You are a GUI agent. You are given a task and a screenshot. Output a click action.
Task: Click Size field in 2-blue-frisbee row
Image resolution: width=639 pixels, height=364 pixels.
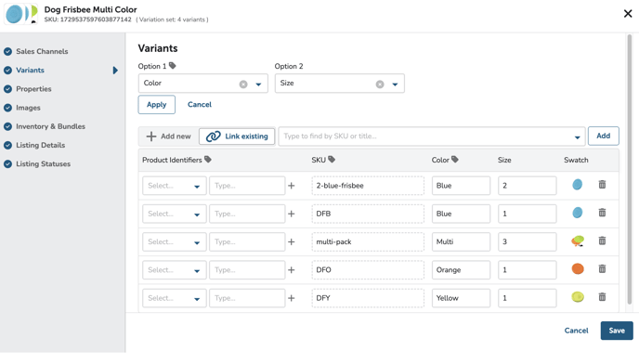[527, 186]
